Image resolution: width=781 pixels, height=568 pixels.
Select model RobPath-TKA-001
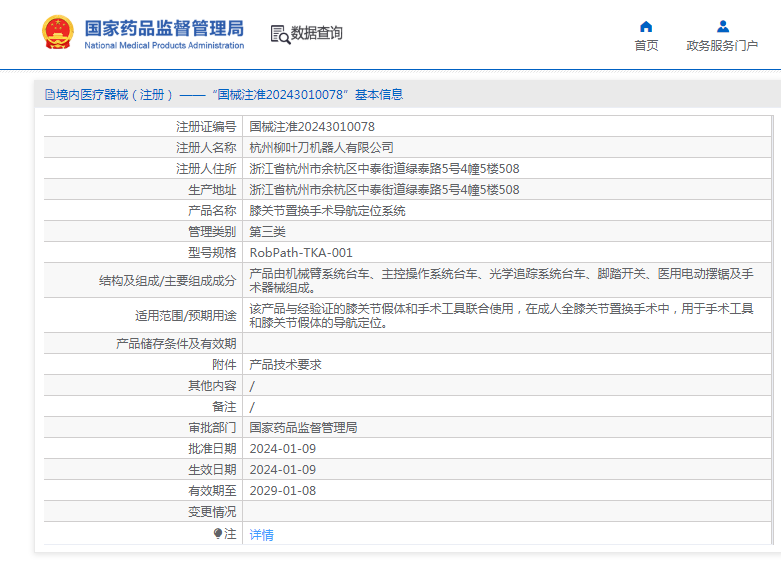301,253
